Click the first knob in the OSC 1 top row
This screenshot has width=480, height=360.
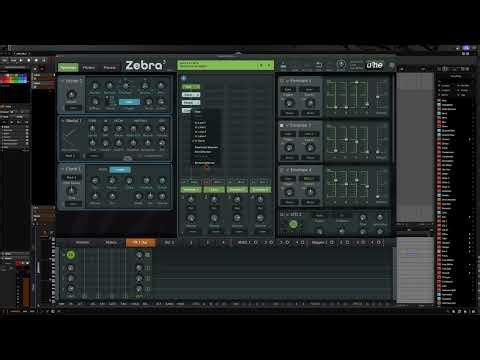tap(95, 86)
